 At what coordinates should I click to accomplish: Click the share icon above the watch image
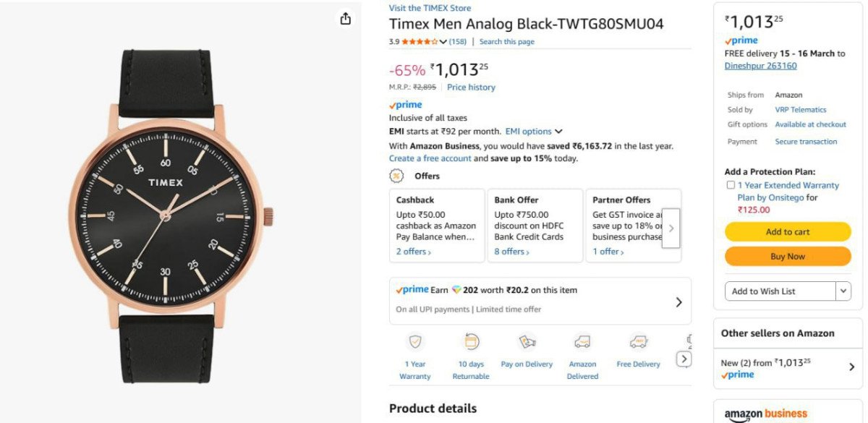(x=346, y=19)
